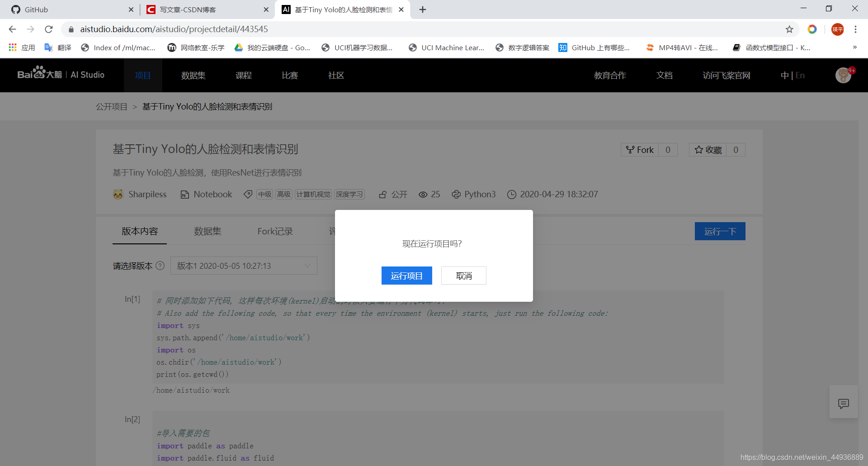Confirm with the 运行项目 button
Viewport: 868px width, 466px height.
click(x=406, y=276)
